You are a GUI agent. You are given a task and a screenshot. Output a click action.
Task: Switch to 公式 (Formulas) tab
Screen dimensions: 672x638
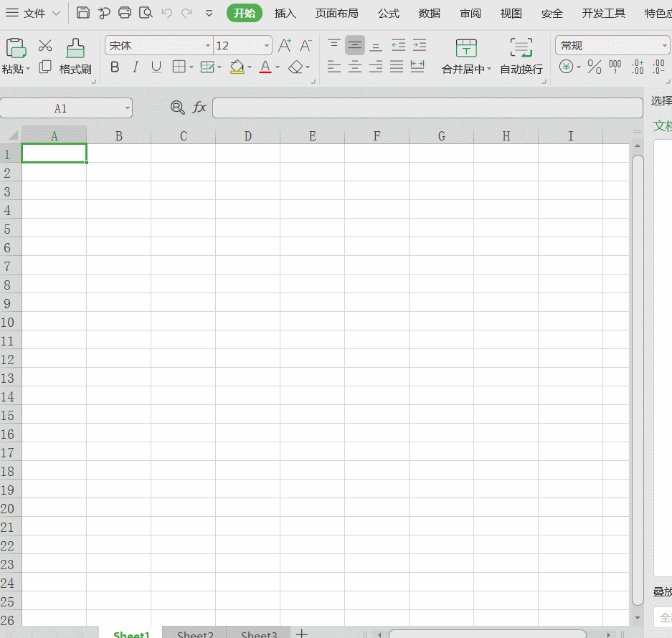click(x=389, y=14)
